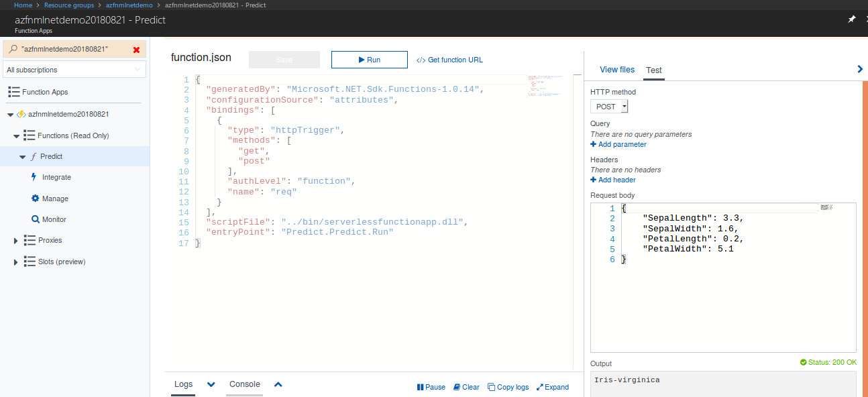Open Manage via the gear icon
The width and height of the screenshot is (868, 397).
pos(35,198)
